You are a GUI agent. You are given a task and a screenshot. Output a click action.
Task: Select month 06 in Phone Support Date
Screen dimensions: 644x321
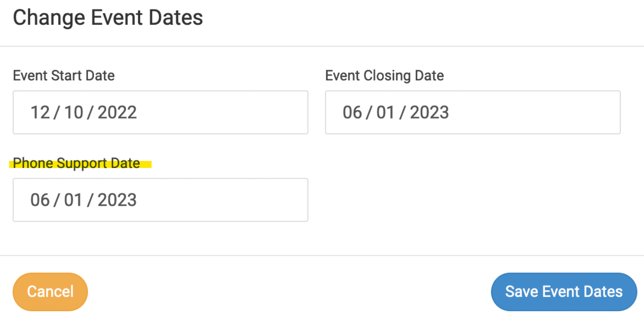[x=40, y=200]
